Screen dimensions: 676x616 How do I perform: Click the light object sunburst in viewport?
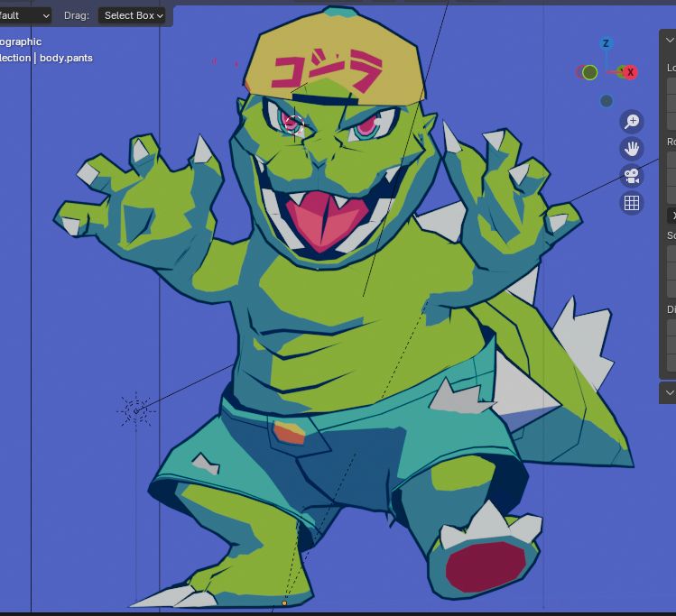pos(135,411)
